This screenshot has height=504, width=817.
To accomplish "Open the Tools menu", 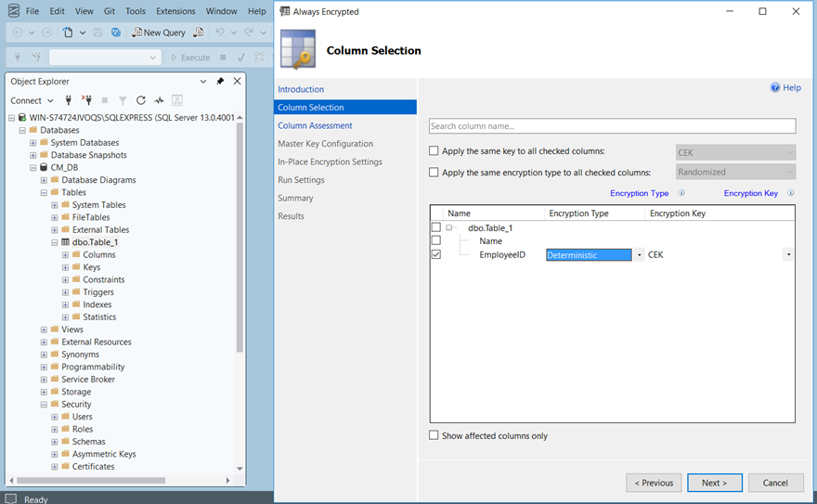I will point(136,11).
